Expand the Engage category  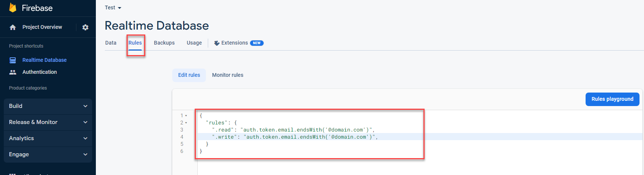[x=48, y=154]
